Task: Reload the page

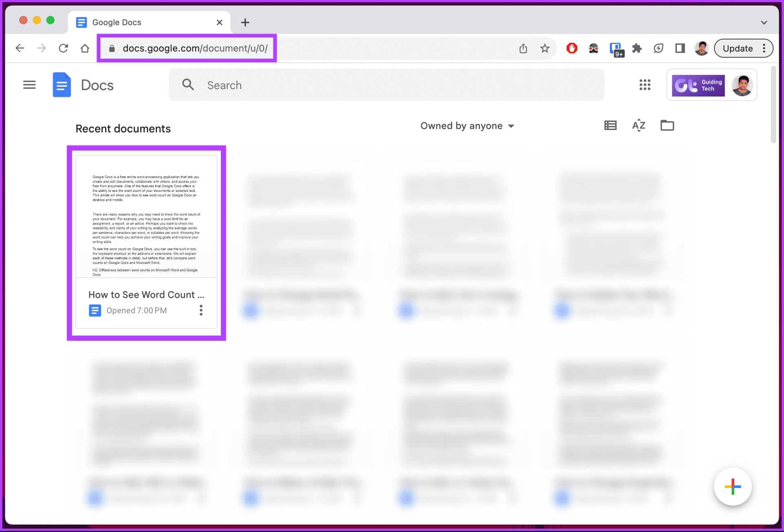Action: pyautogui.click(x=64, y=48)
